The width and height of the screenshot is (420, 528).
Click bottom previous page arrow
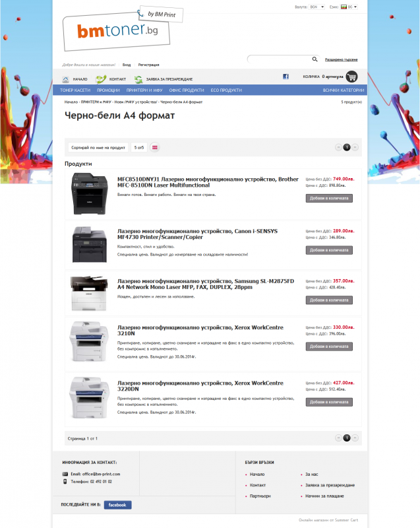pyautogui.click(x=338, y=438)
